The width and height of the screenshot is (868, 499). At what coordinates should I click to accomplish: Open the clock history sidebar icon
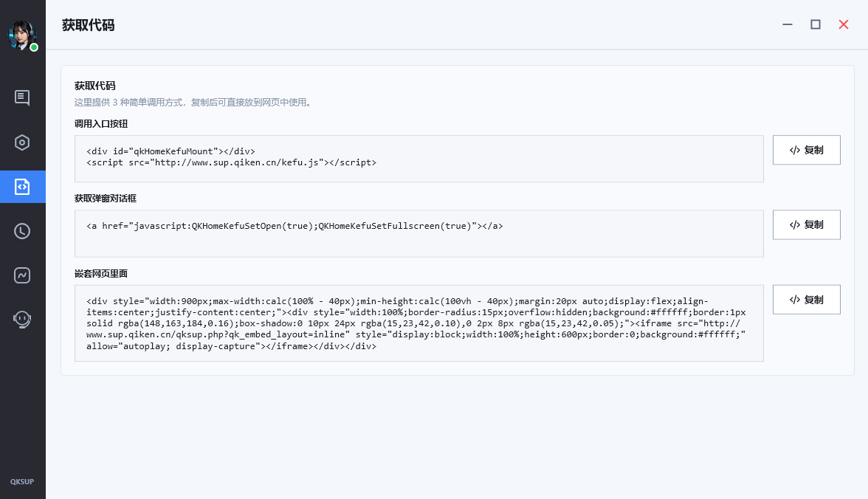coord(22,231)
